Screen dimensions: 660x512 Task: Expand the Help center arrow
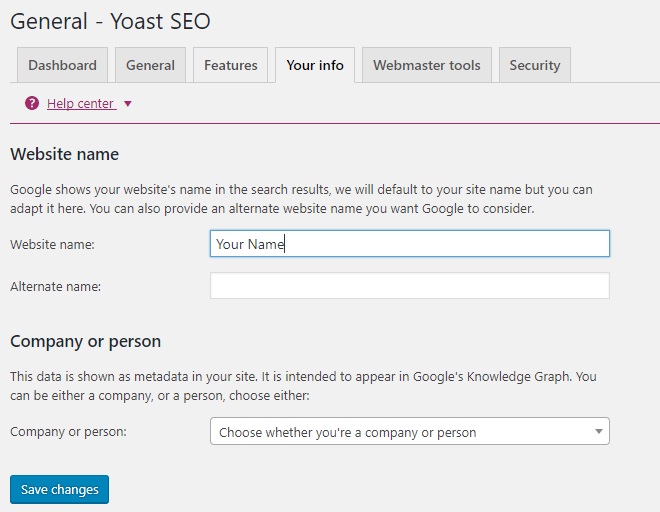[x=127, y=104]
